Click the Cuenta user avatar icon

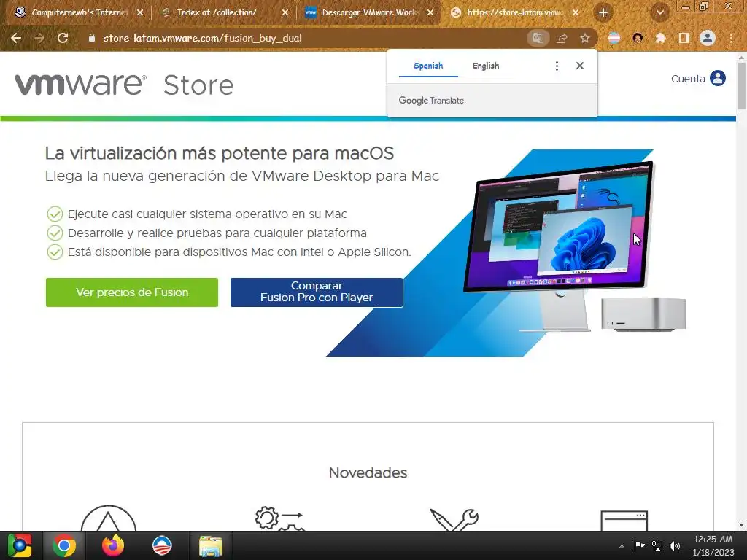coord(718,78)
